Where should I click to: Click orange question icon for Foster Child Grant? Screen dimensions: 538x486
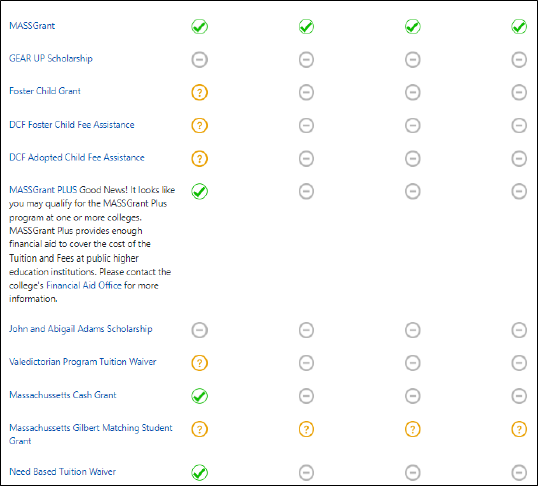[199, 92]
